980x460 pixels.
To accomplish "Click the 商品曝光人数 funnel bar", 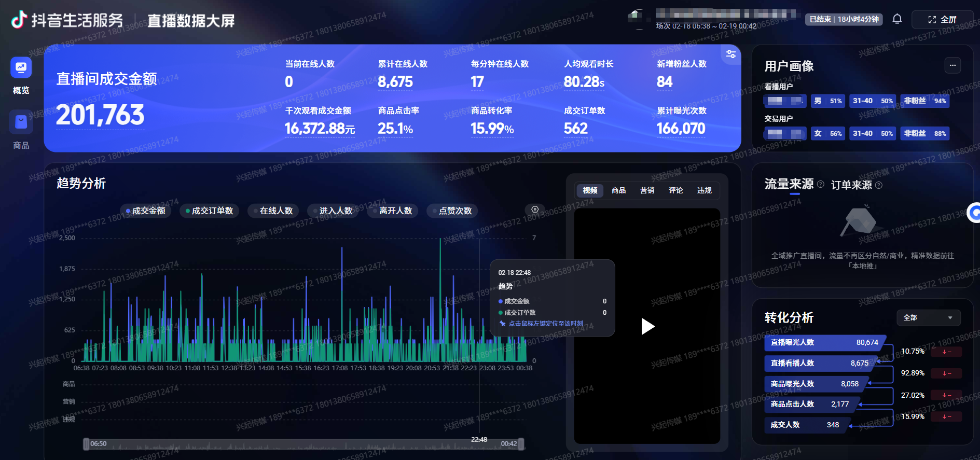I will (816, 384).
